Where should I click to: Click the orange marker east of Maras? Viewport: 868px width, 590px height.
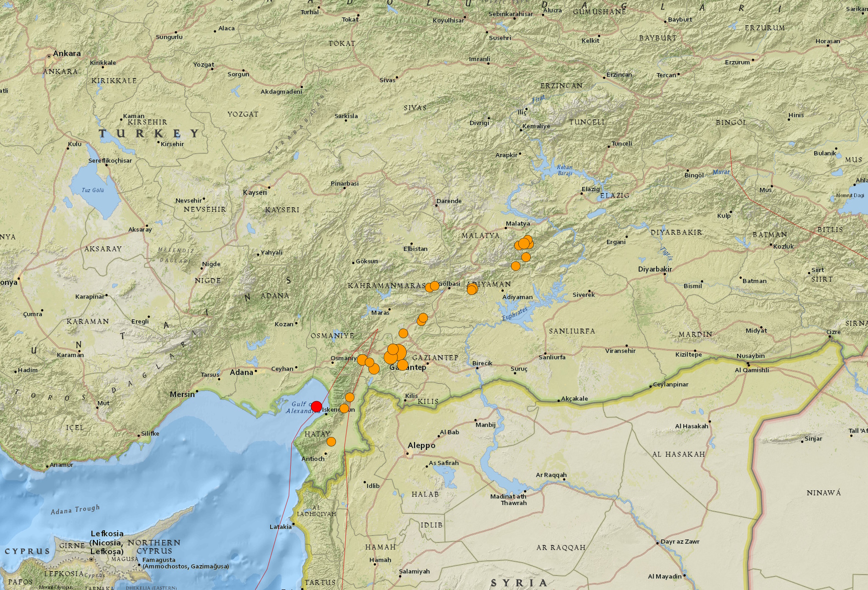[423, 318]
